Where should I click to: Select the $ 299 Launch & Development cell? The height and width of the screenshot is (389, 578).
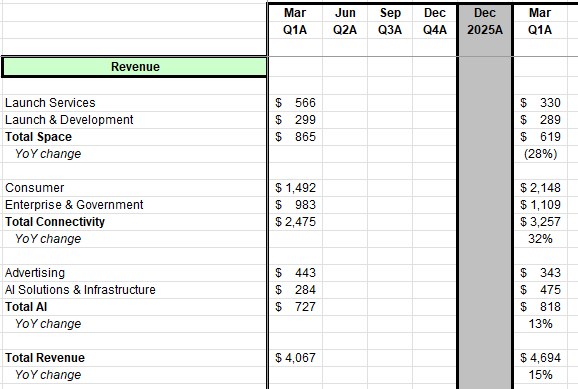coord(295,119)
